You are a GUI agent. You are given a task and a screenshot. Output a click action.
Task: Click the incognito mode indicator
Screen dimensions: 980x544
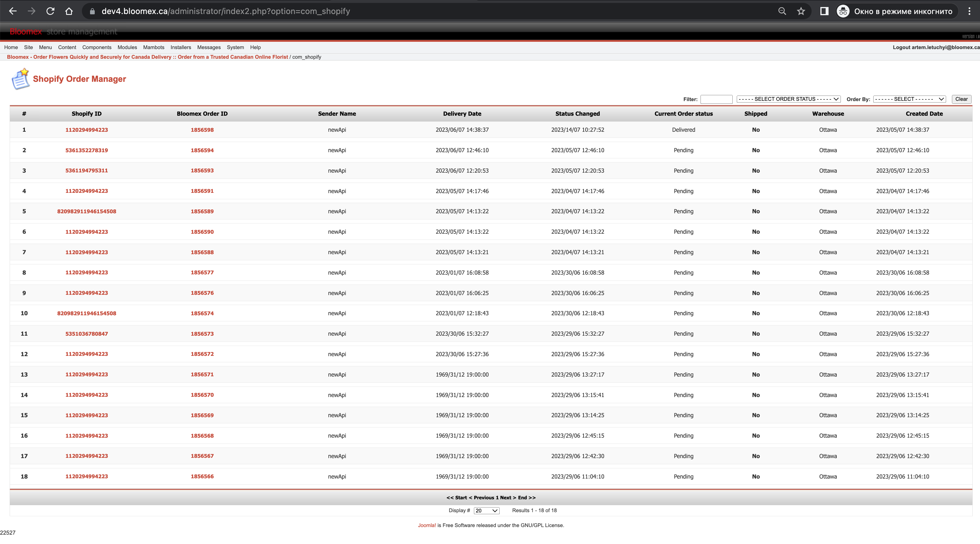(895, 11)
